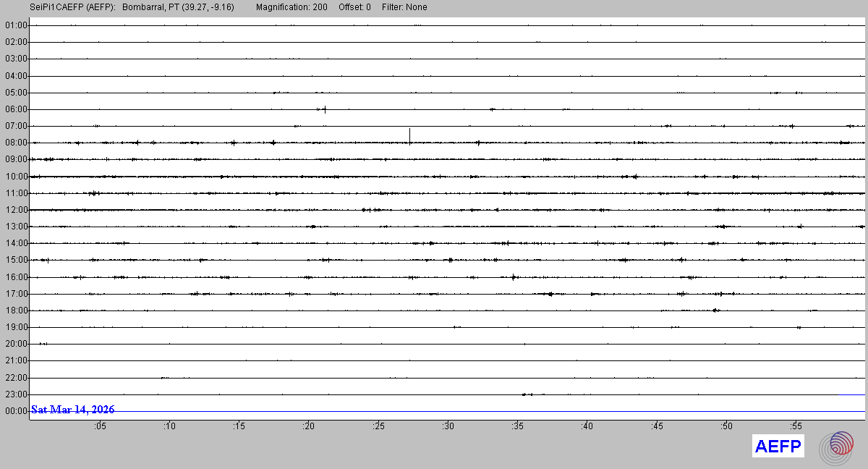Select the 12:00 hour label
The height and width of the screenshot is (469, 868).
click(x=16, y=210)
